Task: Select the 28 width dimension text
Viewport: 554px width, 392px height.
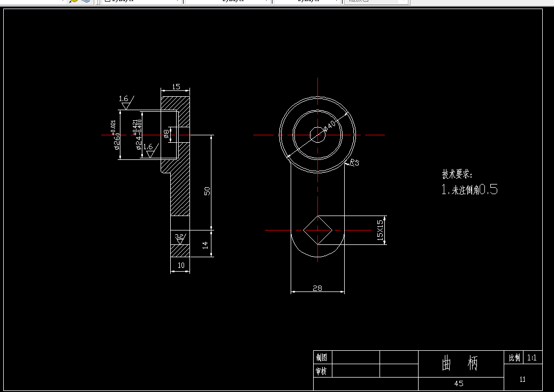Action: click(317, 288)
